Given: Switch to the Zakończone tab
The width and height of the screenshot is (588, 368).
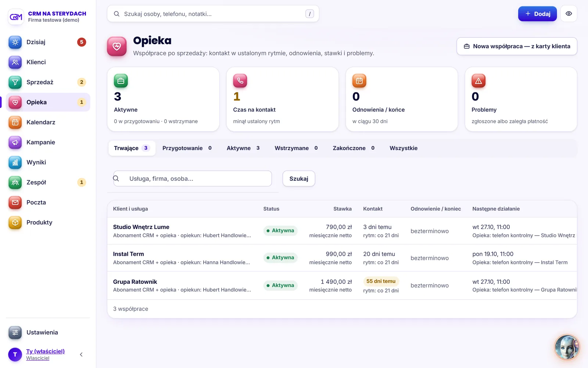Looking at the screenshot, I should pyautogui.click(x=354, y=148).
